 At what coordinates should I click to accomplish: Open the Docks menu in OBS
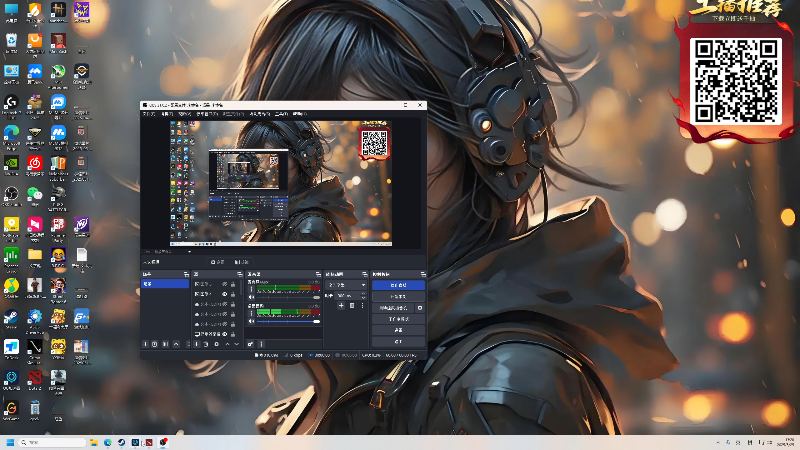pos(207,114)
